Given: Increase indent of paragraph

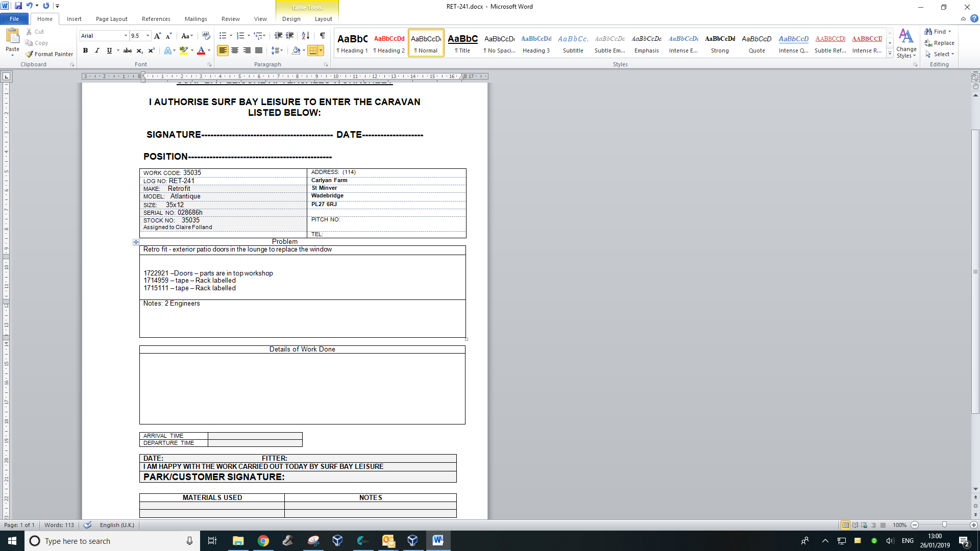Looking at the screenshot, I should 290,36.
